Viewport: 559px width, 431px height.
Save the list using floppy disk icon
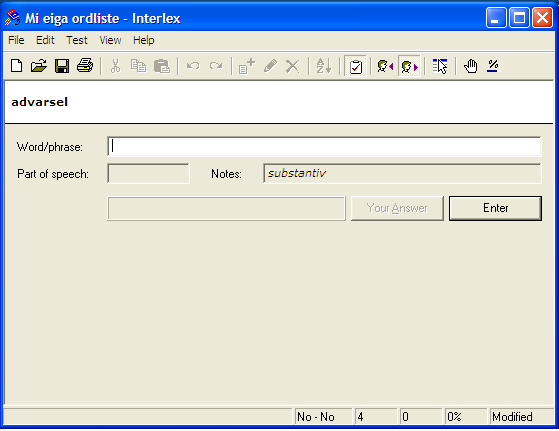pos(62,66)
